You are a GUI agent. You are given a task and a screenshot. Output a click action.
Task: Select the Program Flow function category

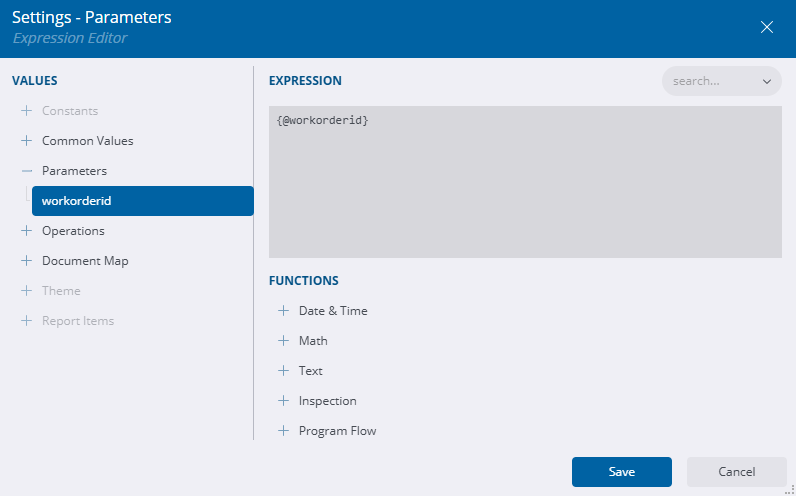337,431
